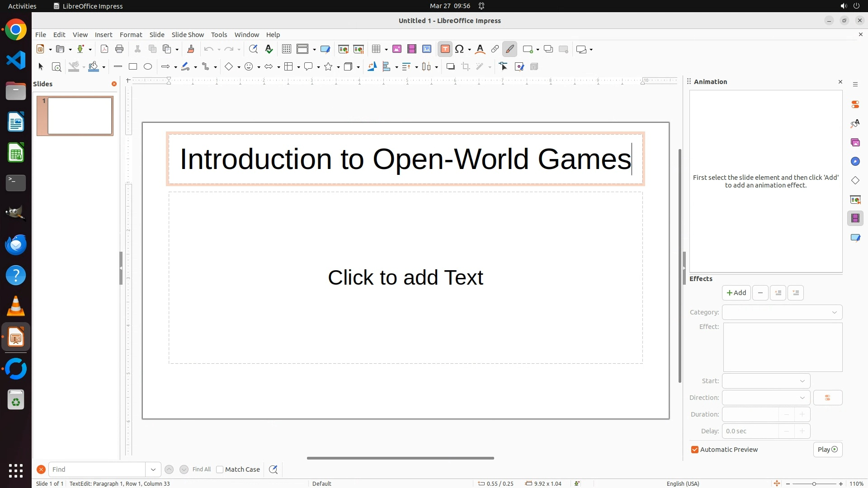The width and height of the screenshot is (868, 488).
Task: Open the Slide Show menu
Action: pyautogui.click(x=188, y=35)
